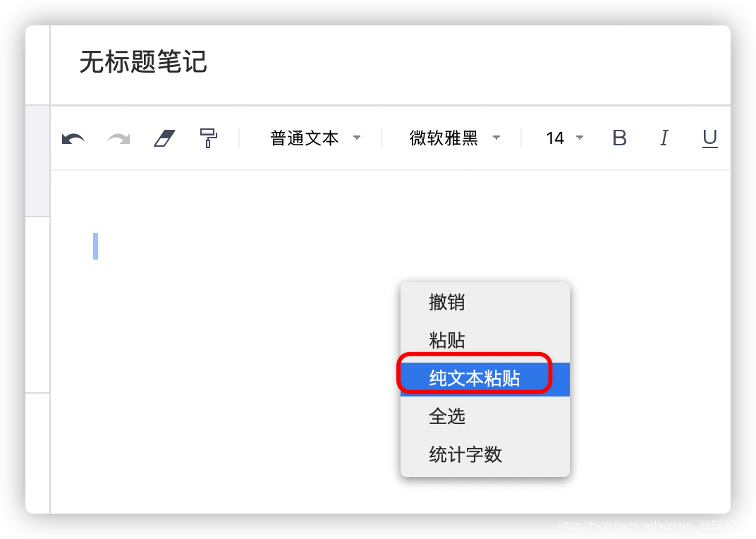
Task: Open the font size 14 dropdown
Action: tap(565, 138)
